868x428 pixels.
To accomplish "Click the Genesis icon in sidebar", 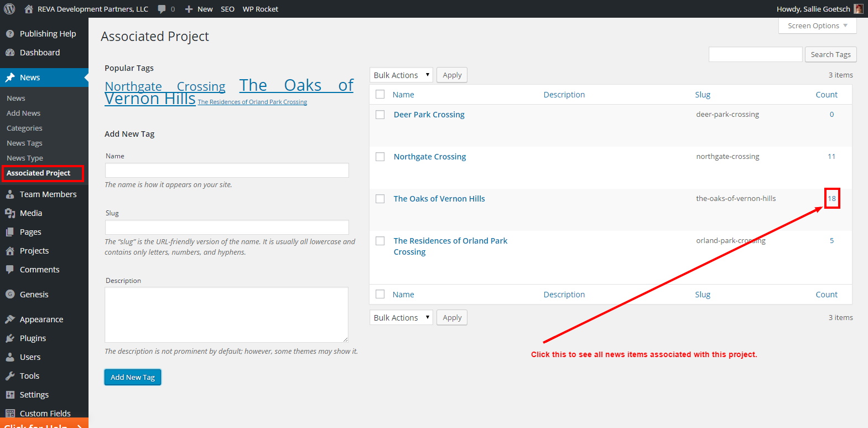I will pyautogui.click(x=10, y=295).
